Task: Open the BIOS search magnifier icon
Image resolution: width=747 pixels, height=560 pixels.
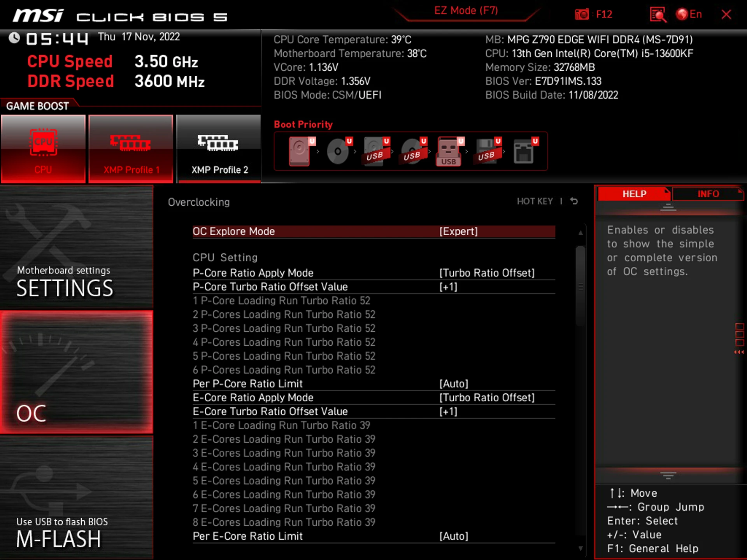Action: click(x=658, y=15)
